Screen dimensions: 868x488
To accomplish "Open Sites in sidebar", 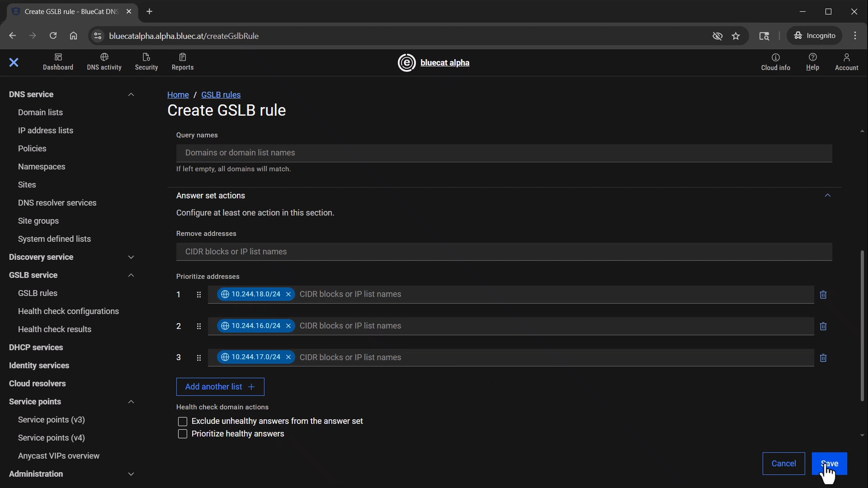I will (27, 185).
